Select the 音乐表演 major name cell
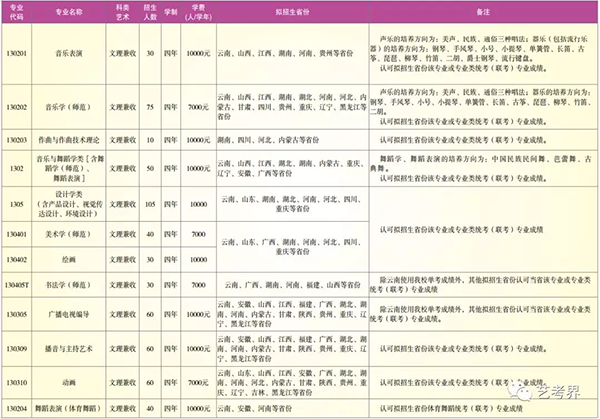The height and width of the screenshot is (419, 600). coord(69,54)
